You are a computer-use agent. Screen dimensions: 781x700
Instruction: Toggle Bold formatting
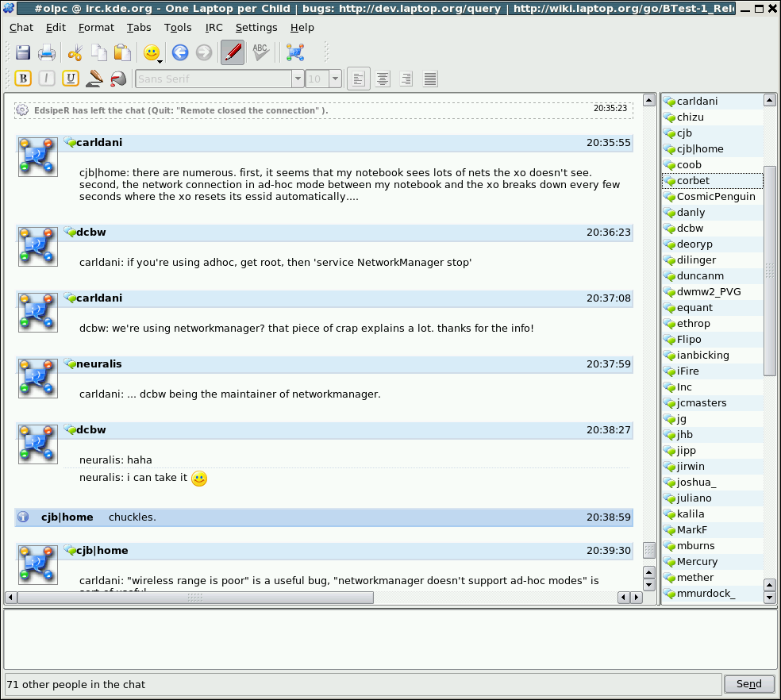(23, 79)
